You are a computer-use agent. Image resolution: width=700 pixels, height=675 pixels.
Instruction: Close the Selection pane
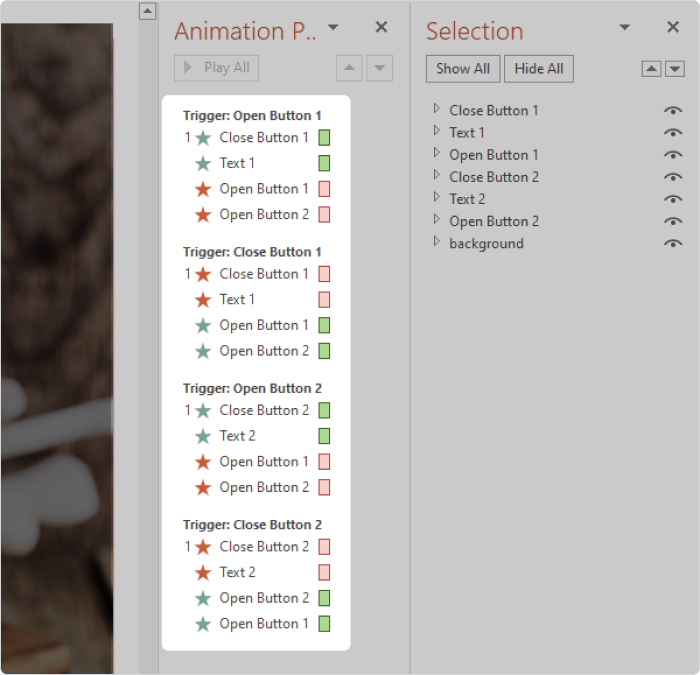click(673, 27)
